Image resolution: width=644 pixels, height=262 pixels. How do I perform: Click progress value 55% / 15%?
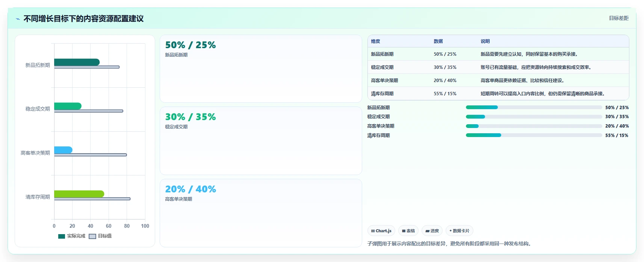click(617, 136)
